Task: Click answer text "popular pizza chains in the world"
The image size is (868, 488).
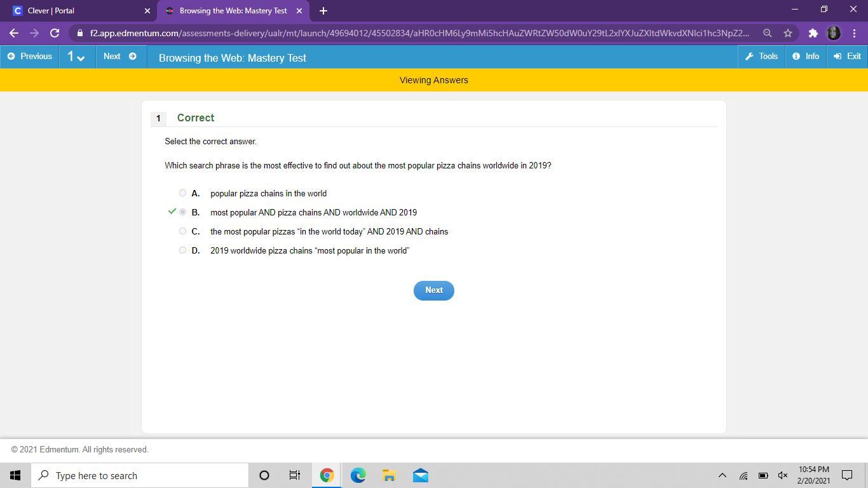Action: (269, 193)
